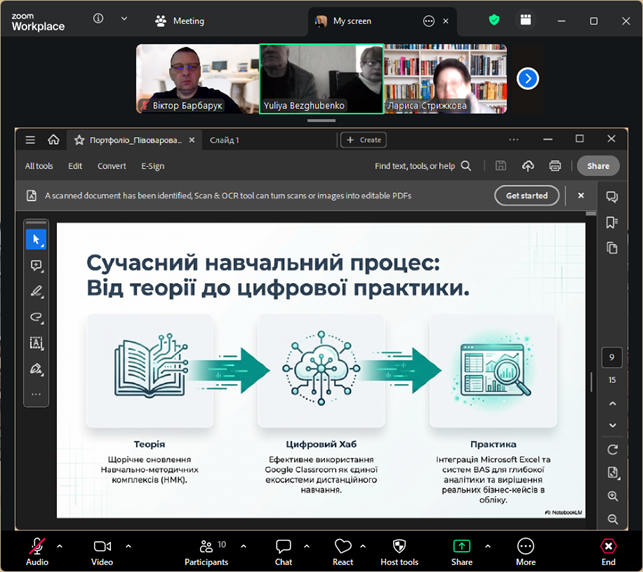Select Лариса Стрижкова video thumbnail
Image resolution: width=643 pixels, height=572 pixels.
click(x=445, y=79)
